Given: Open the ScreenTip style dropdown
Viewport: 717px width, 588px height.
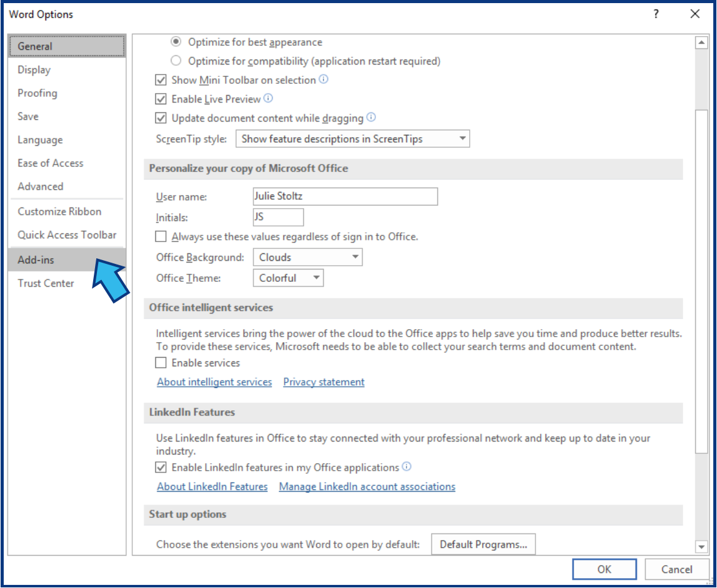Looking at the screenshot, I should [x=352, y=139].
